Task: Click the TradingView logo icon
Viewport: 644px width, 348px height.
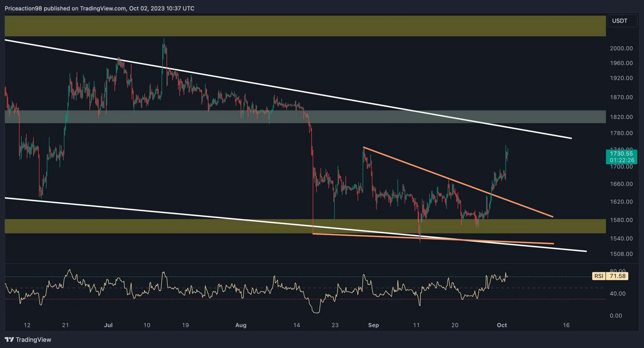Action: tap(10, 339)
